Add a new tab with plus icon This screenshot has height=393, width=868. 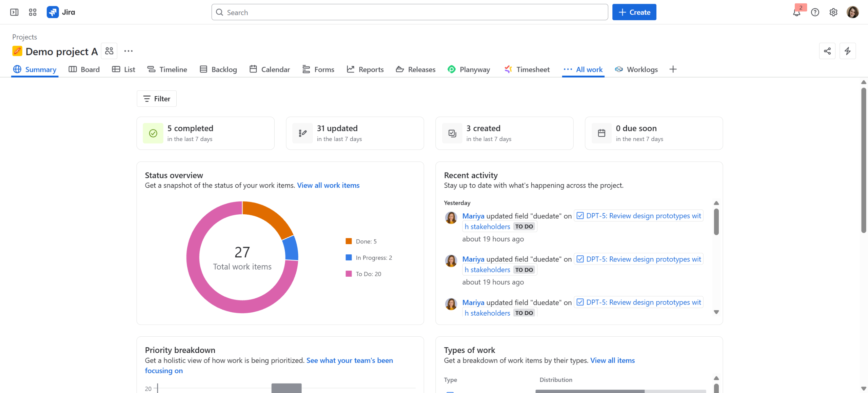673,69
